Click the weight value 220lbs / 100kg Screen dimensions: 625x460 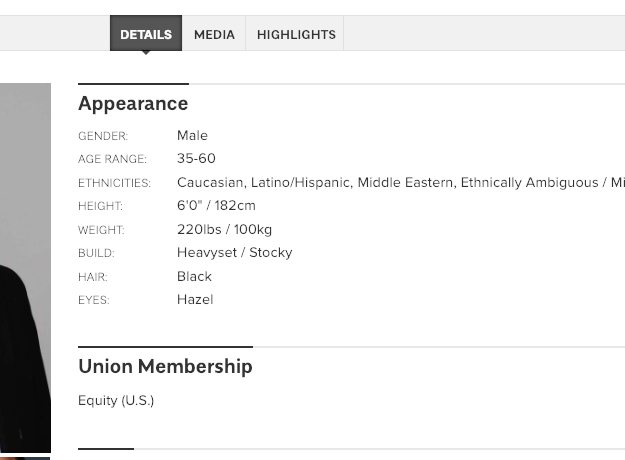[224, 230]
